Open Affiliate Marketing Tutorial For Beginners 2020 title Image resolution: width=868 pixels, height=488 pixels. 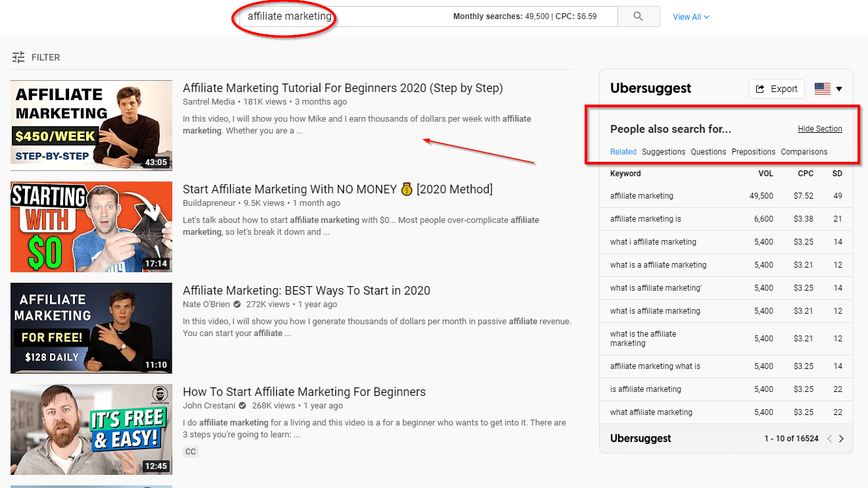343,88
